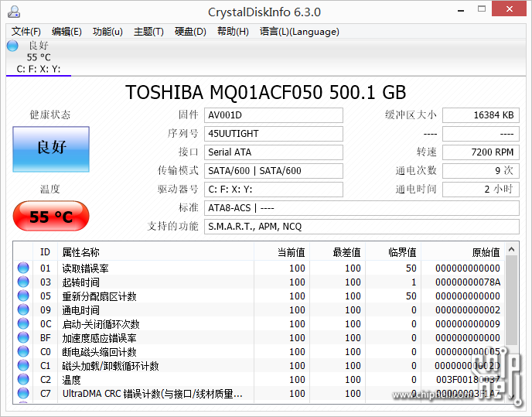The width and height of the screenshot is (532, 417).
Task: Minimize the CrystalDiskInfo window
Action: pyautogui.click(x=461, y=11)
